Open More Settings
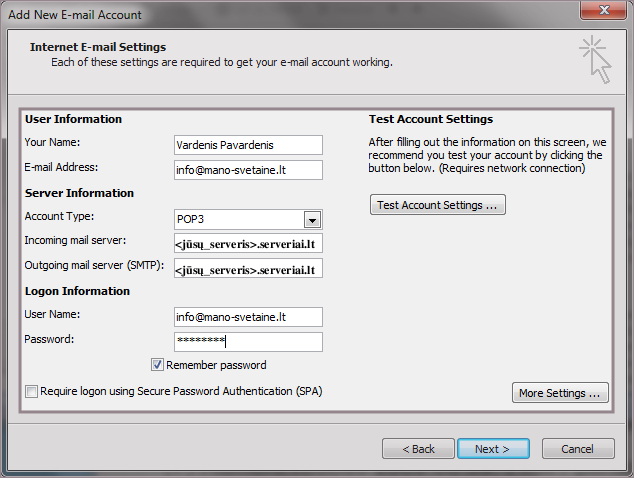634x478 pixels. [560, 393]
